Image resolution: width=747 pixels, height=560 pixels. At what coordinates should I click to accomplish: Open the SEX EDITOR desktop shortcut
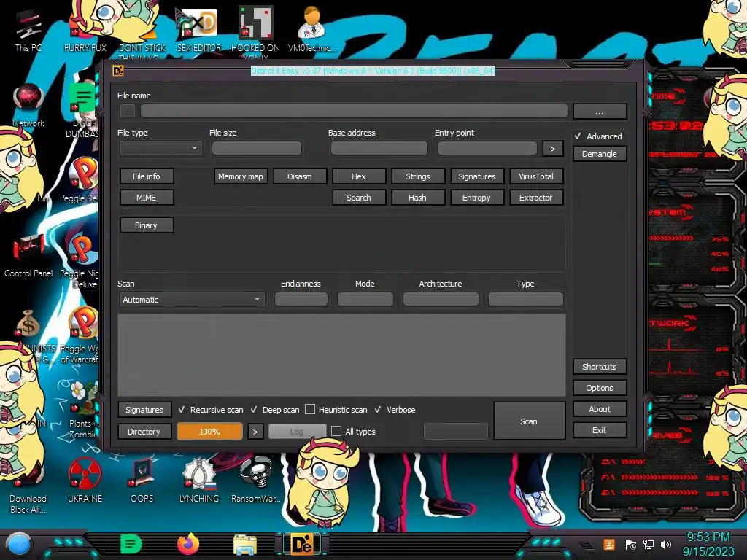pos(199,30)
